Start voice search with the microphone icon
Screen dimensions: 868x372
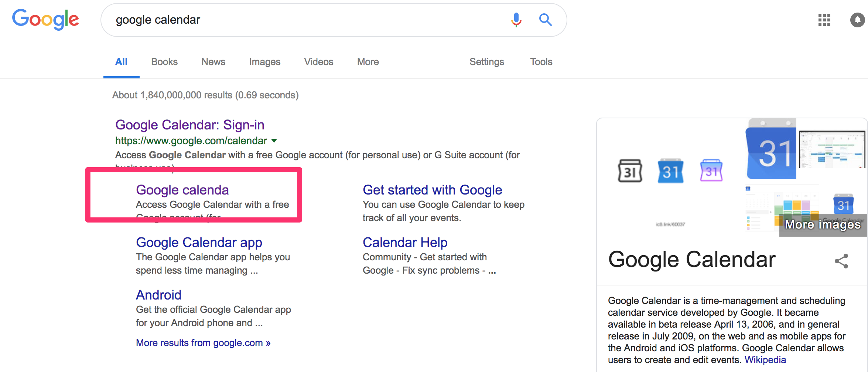coord(516,20)
